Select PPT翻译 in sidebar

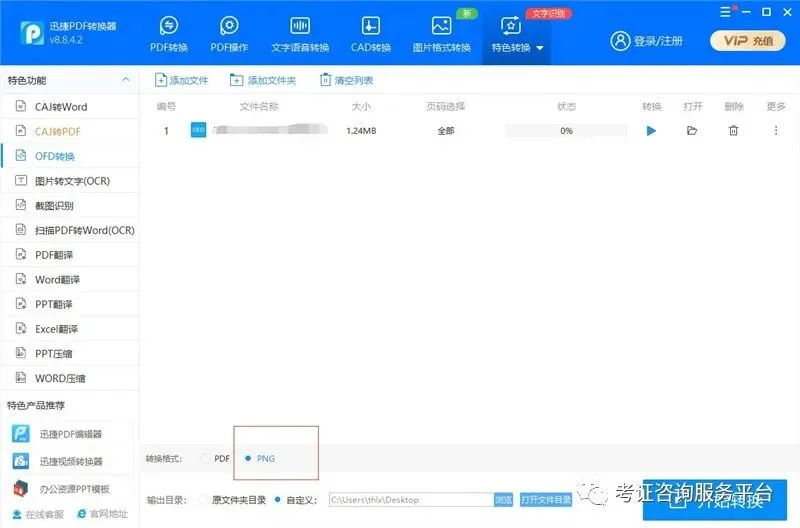pyautogui.click(x=70, y=304)
